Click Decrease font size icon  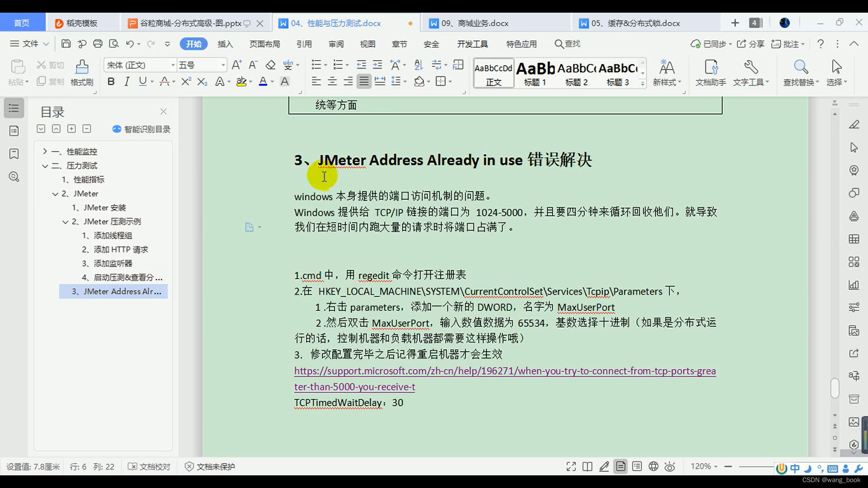253,65
